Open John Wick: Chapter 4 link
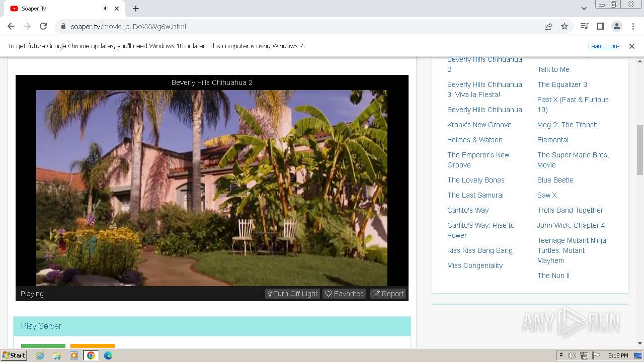The height and width of the screenshot is (362, 644). click(571, 225)
